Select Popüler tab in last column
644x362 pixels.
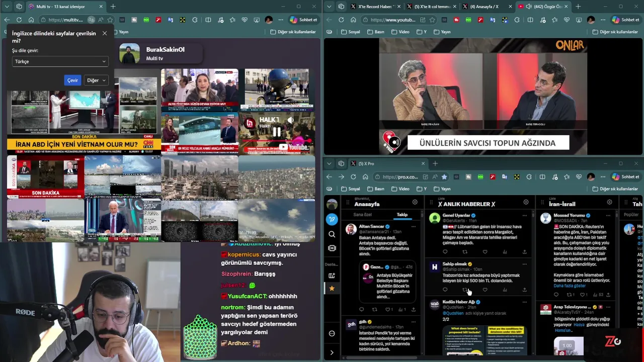(631, 214)
